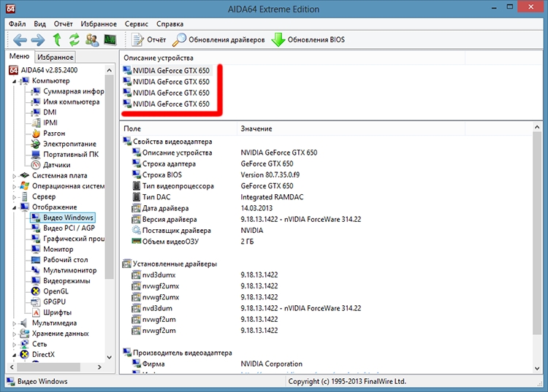Select the DMI tree item
This screenshot has height=392, width=548.
[x=44, y=112]
